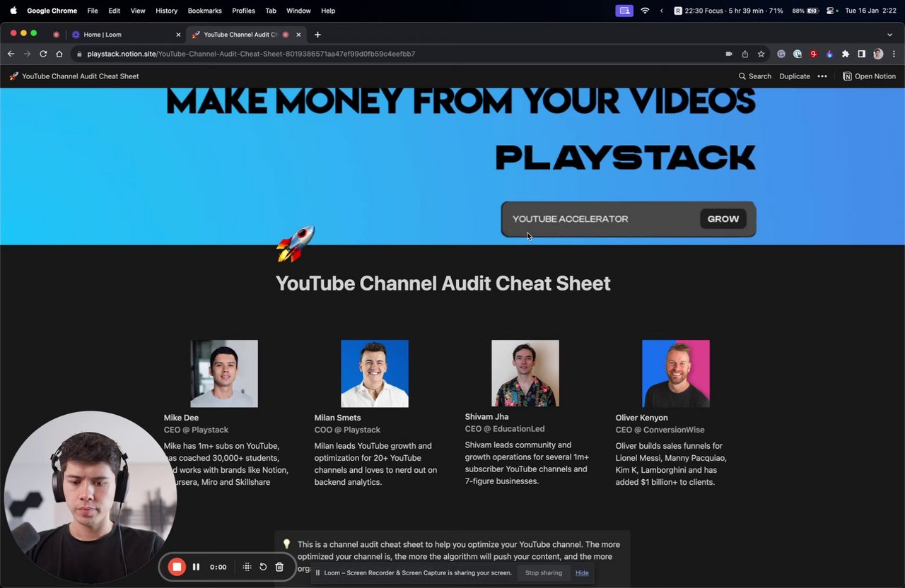This screenshot has height=588, width=905.
Task: Click the Open Notion button
Action: [x=869, y=76]
